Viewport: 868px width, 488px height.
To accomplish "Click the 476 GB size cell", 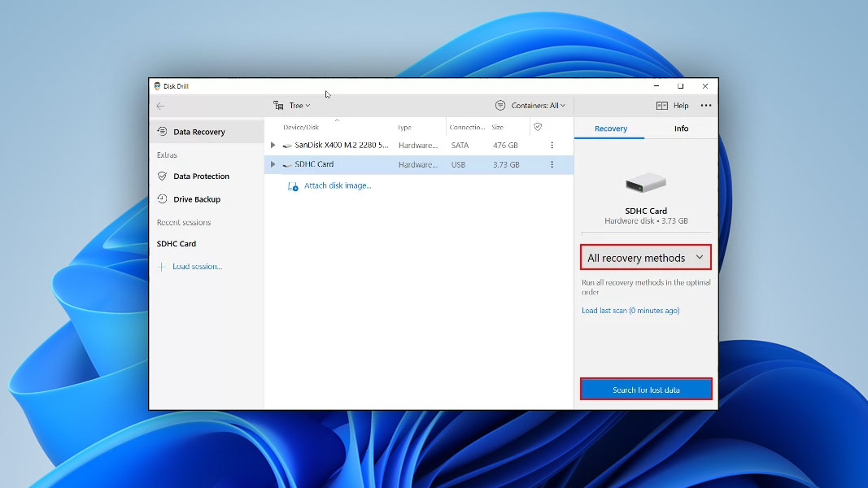I will [x=505, y=145].
